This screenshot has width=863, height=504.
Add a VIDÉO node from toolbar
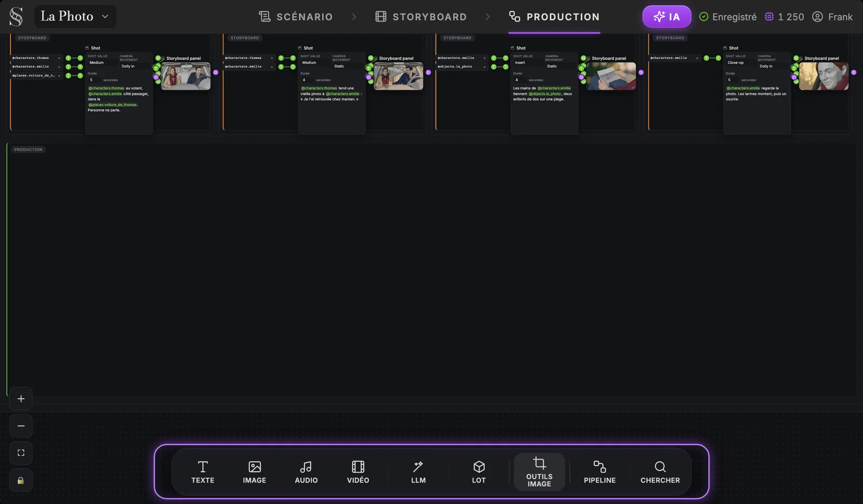coord(358,472)
